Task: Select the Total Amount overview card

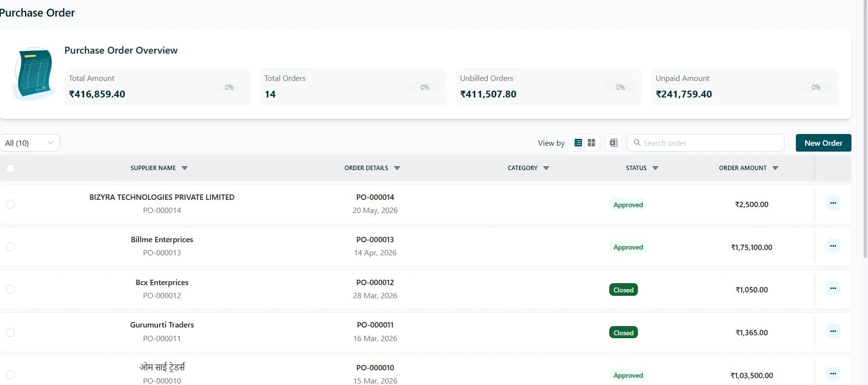Action: point(158,87)
